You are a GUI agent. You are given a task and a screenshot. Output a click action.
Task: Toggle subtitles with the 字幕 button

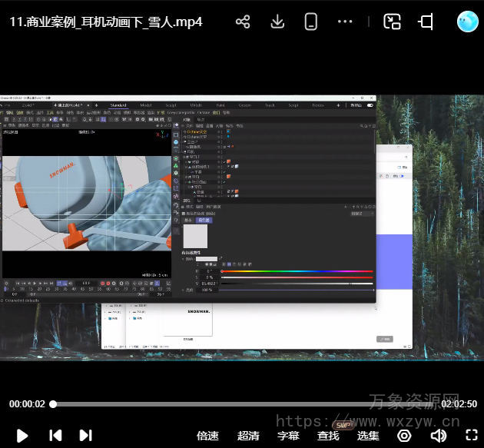coord(288,436)
